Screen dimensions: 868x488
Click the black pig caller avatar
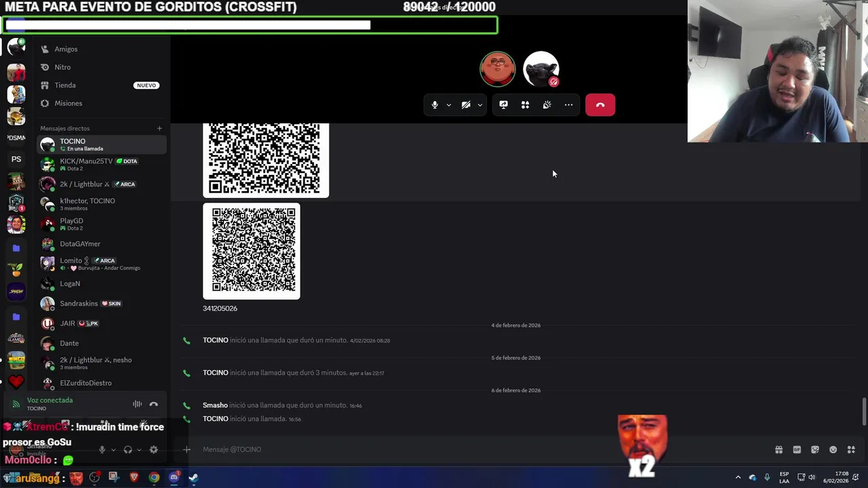(541, 69)
